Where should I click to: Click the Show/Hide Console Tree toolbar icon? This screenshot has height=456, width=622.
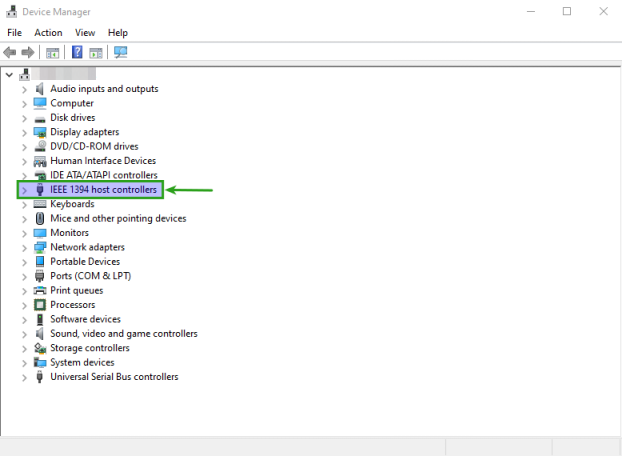click(x=52, y=52)
